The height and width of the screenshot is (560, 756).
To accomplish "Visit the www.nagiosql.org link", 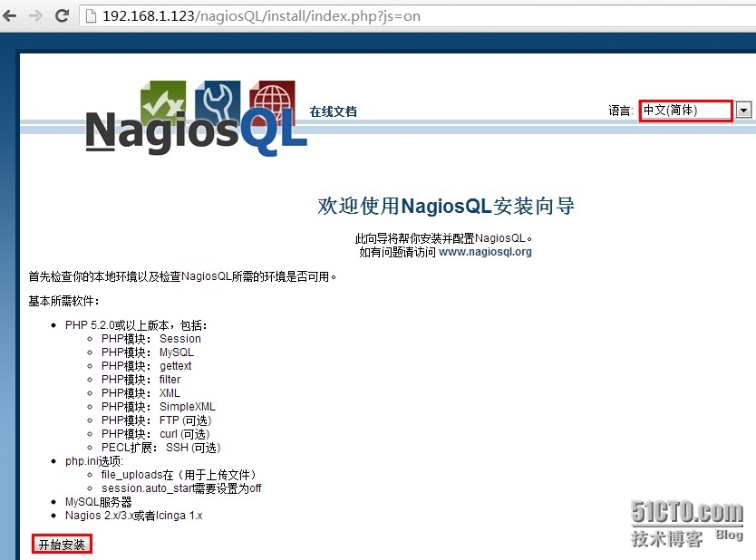I will [485, 252].
